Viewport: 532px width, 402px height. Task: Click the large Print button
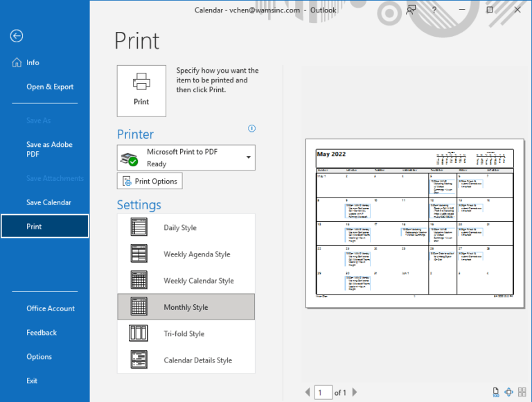click(141, 91)
